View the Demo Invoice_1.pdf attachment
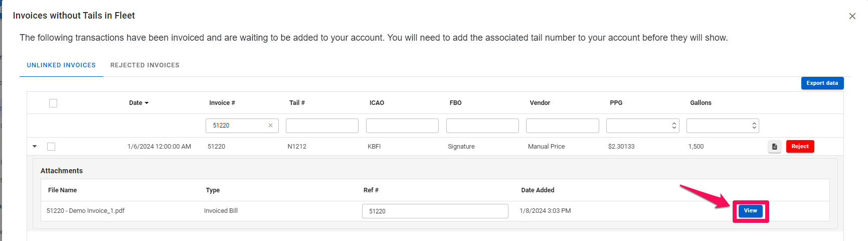 (x=750, y=211)
